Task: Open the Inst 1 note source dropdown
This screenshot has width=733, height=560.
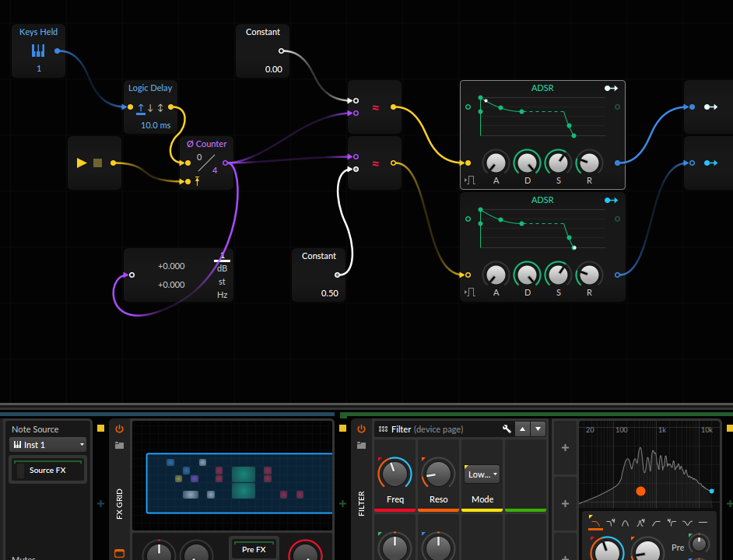Action: 47,445
